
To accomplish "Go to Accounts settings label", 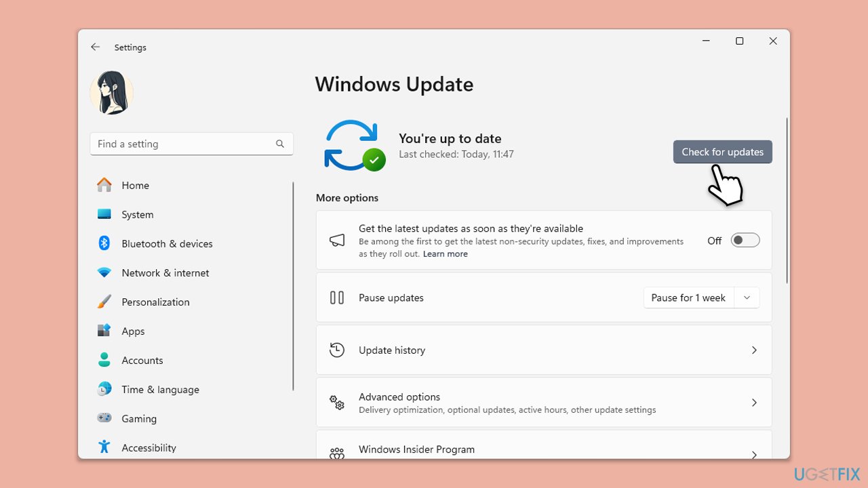I will tap(142, 360).
